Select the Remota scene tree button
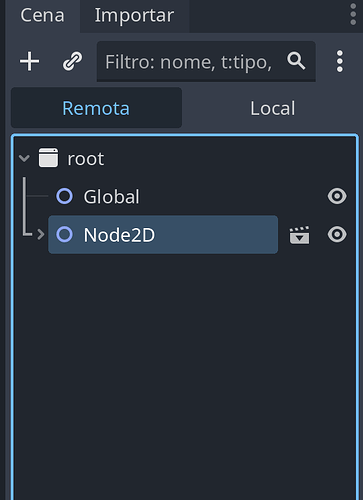This screenshot has height=500, width=363. coord(96,108)
